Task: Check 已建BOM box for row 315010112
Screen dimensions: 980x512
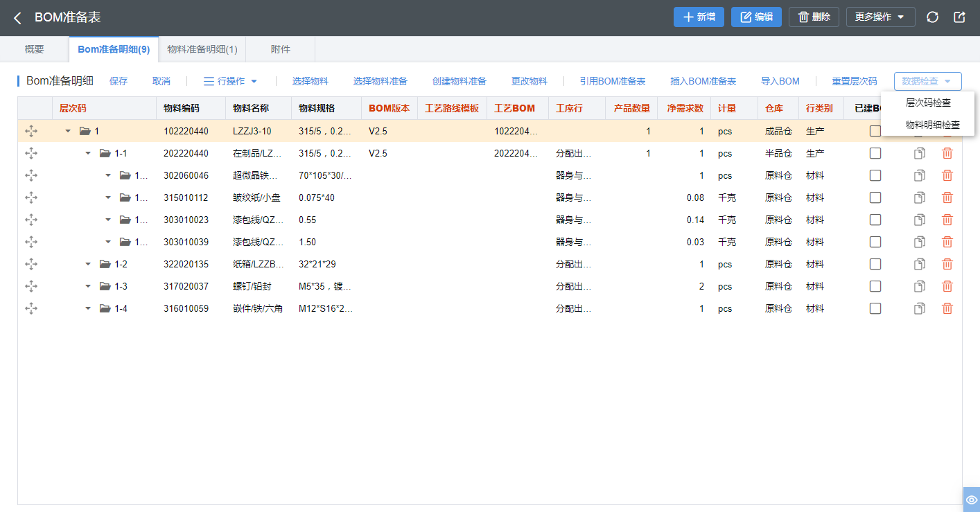Action: tap(875, 197)
